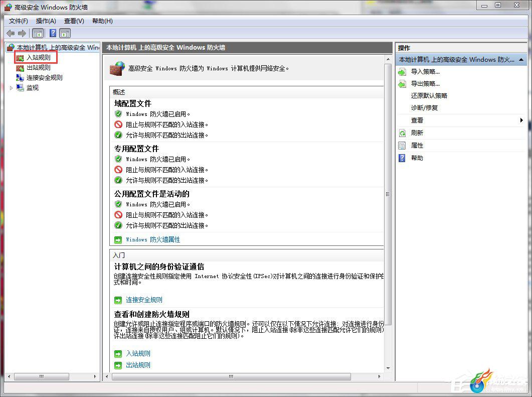This screenshot has width=532, height=397.
Task: Open the 入站规则 link at bottom
Action: pos(138,353)
